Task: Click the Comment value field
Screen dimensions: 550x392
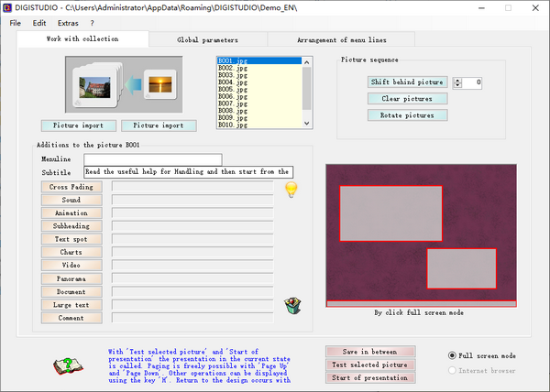Action: point(192,318)
